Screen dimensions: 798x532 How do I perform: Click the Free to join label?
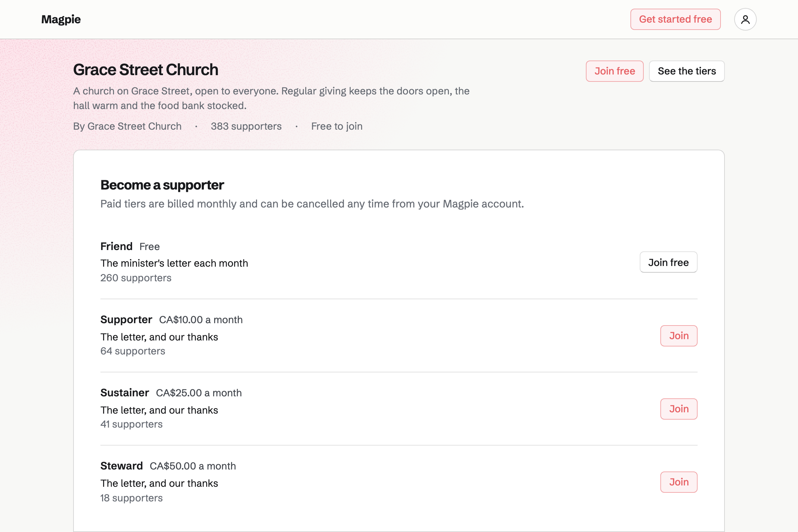336,126
